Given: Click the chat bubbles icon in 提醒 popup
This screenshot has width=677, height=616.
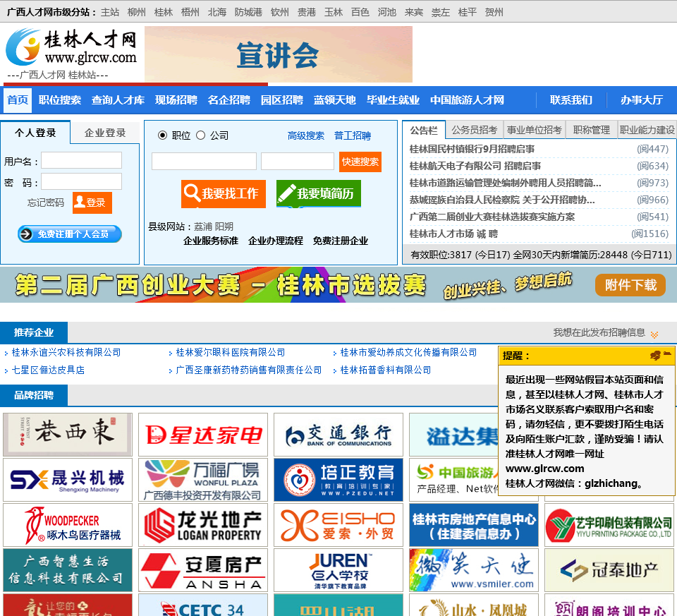Looking at the screenshot, I should point(655,356).
